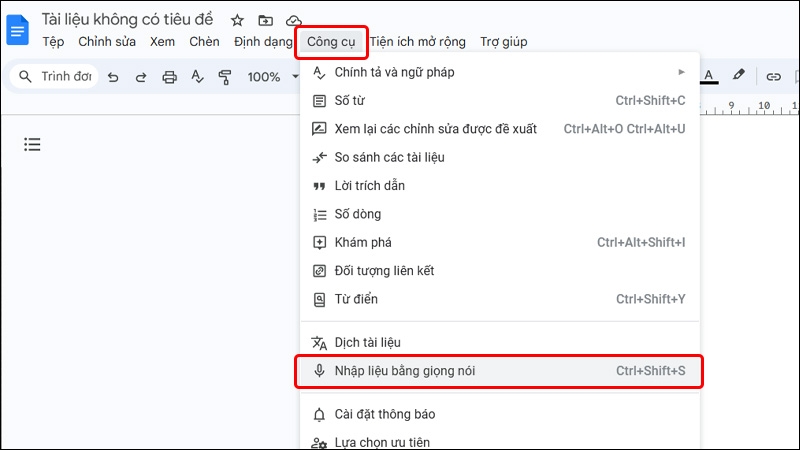Open the move to folder icon
The width and height of the screenshot is (800, 450).
(x=265, y=20)
